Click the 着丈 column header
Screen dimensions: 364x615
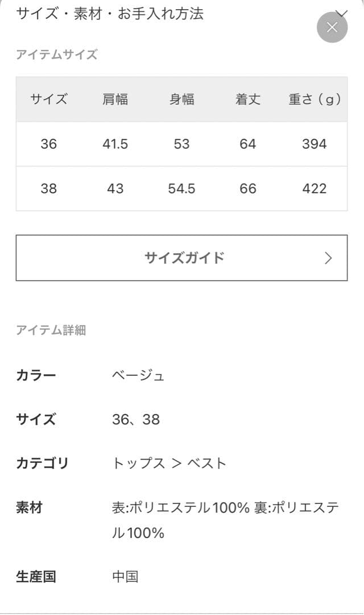tap(247, 99)
